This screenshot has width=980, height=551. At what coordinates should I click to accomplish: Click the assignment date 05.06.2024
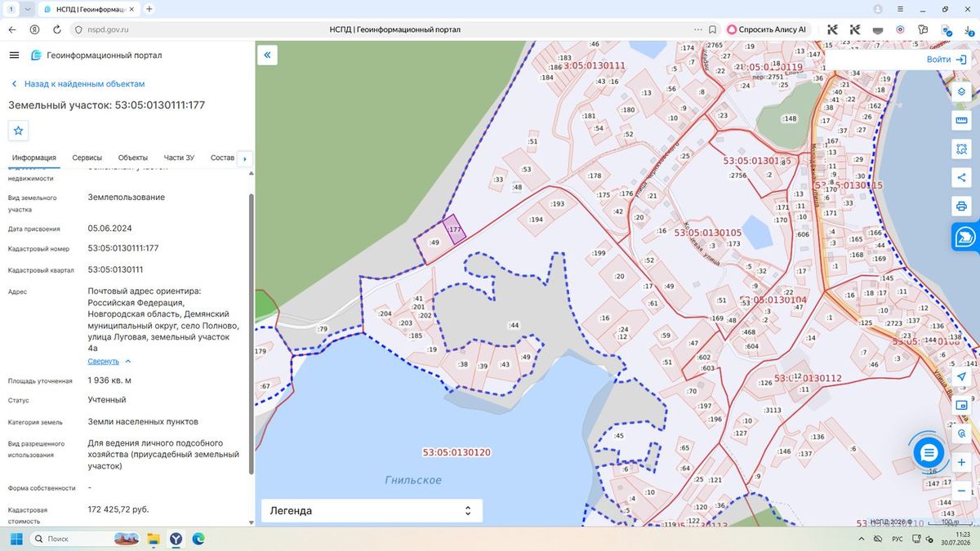tap(110, 229)
